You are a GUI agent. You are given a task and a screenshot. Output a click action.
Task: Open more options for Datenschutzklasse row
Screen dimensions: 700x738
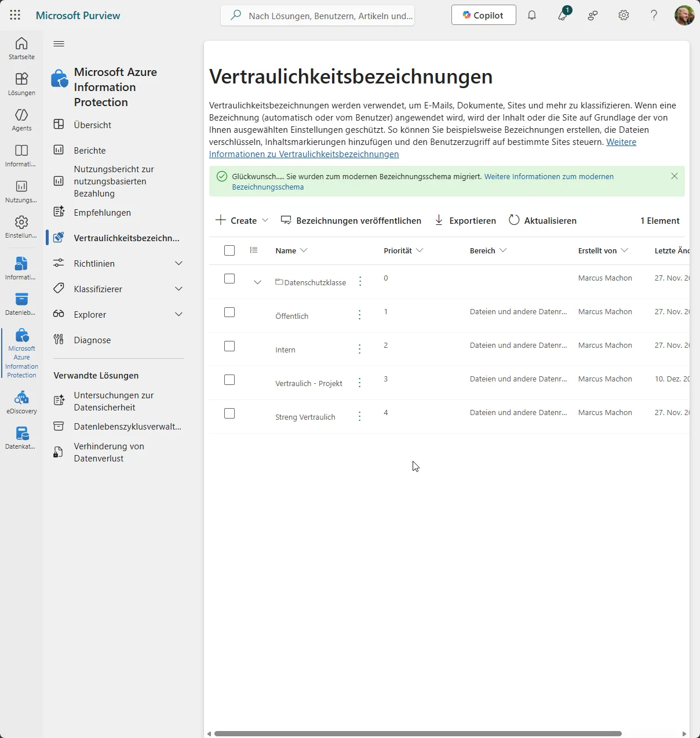(x=360, y=281)
